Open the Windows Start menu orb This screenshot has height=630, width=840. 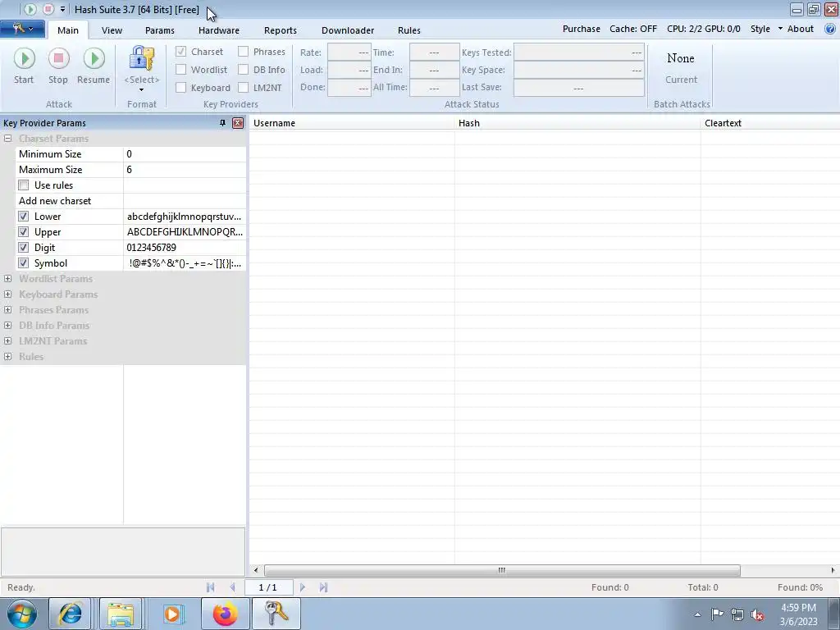[x=22, y=614]
